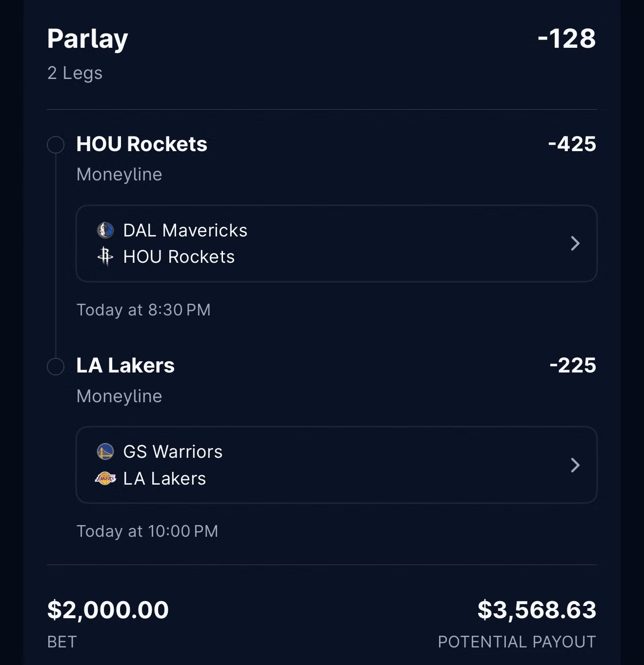Click the -425 Rockets moneyline odds
The height and width of the screenshot is (665, 644).
[572, 144]
